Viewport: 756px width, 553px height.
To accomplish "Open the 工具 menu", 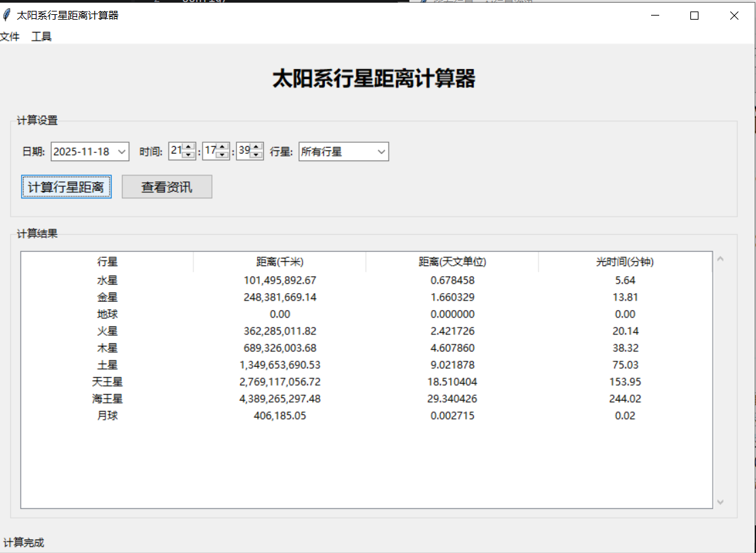I will pos(41,37).
